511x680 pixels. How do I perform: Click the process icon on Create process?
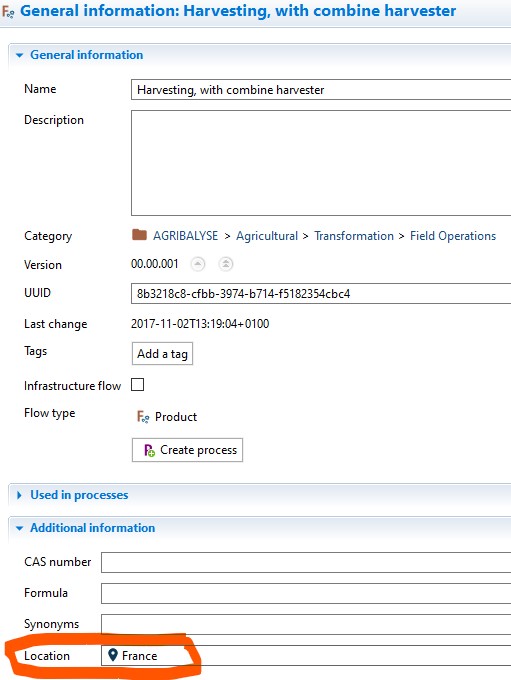(149, 450)
